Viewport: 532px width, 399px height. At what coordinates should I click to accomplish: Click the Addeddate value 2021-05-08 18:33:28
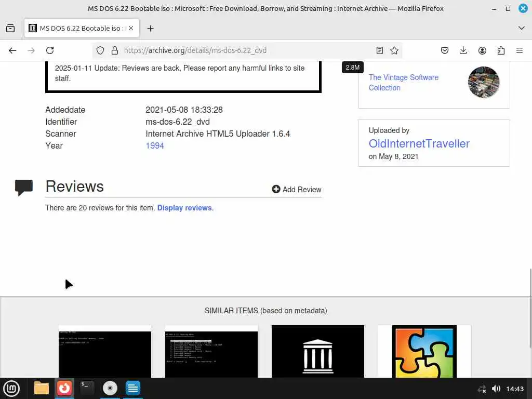click(184, 110)
